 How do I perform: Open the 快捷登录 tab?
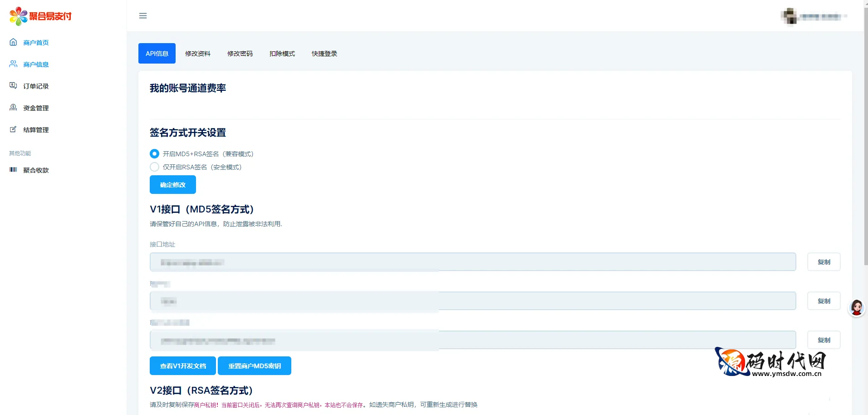[324, 54]
